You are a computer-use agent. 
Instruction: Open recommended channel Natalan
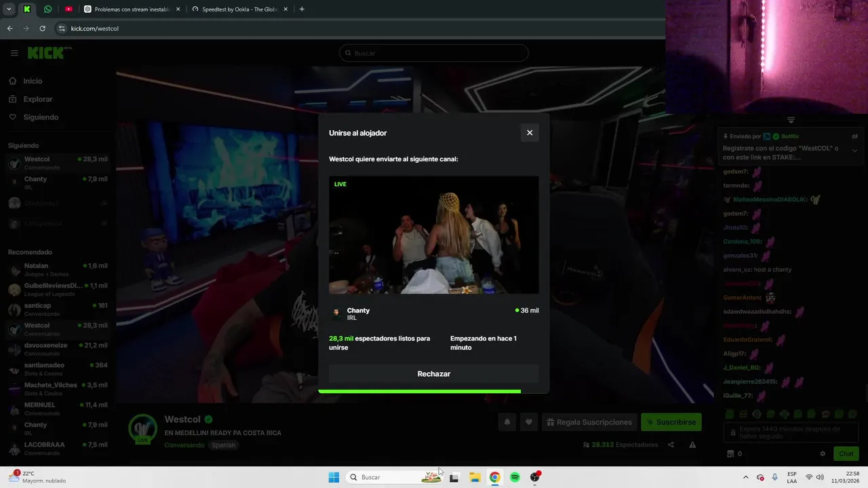point(58,270)
